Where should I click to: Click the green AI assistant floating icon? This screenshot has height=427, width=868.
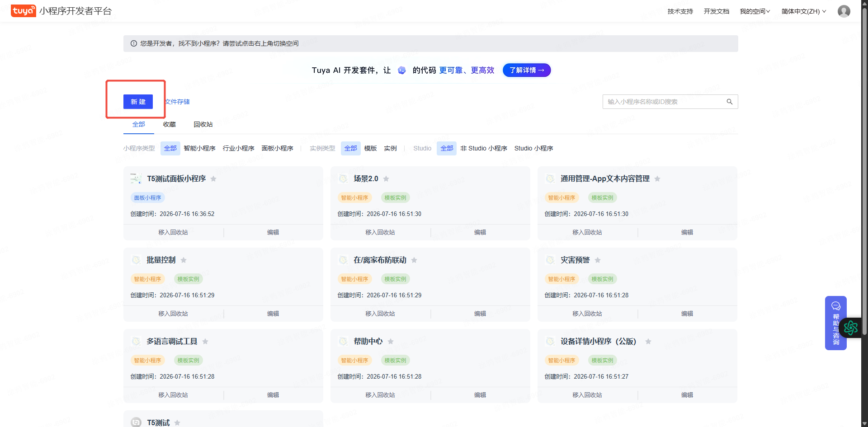point(850,328)
